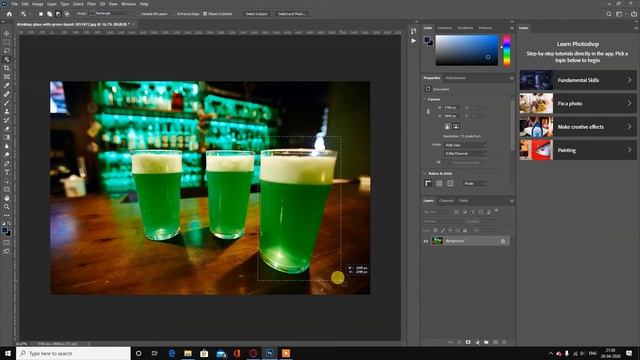Viewport: 640px width, 360px height.
Task: Select the Zoom tool
Action: (7, 207)
